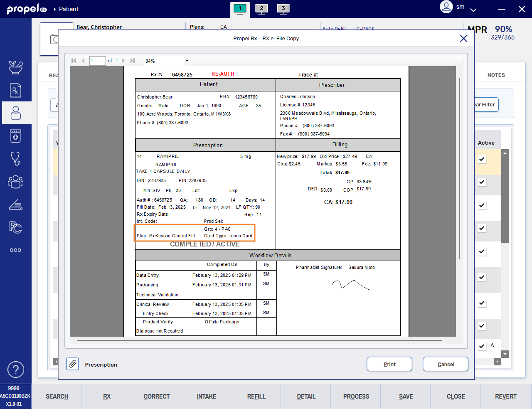Click INTAKE in the bottom bar
Viewport: 532px width, 409px height.
207,397
